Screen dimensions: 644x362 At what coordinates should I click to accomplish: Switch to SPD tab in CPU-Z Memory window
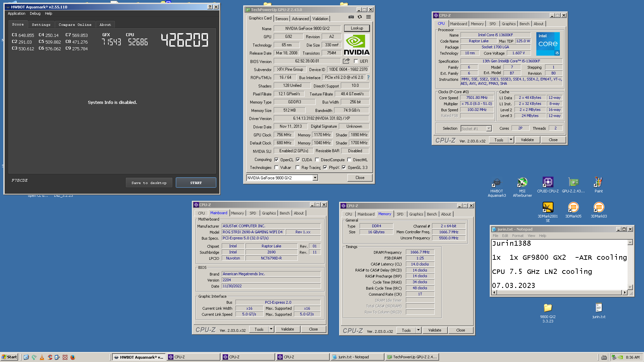pos(400,214)
